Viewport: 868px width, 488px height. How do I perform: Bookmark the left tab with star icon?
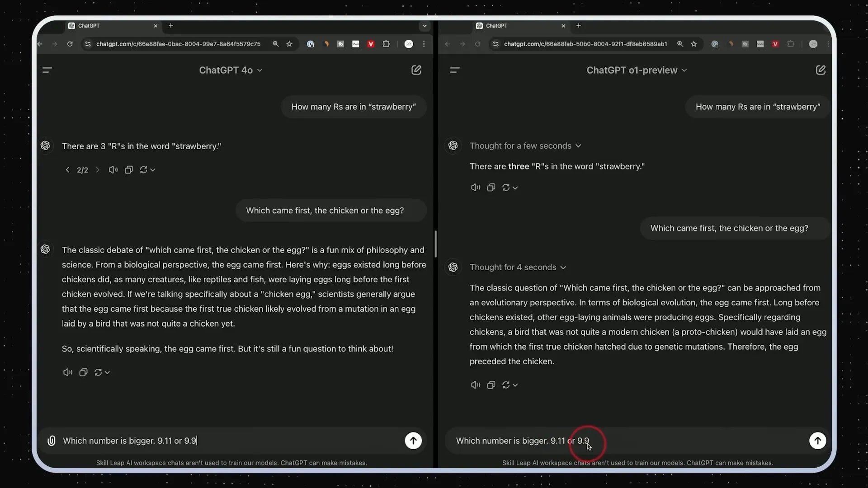point(289,44)
